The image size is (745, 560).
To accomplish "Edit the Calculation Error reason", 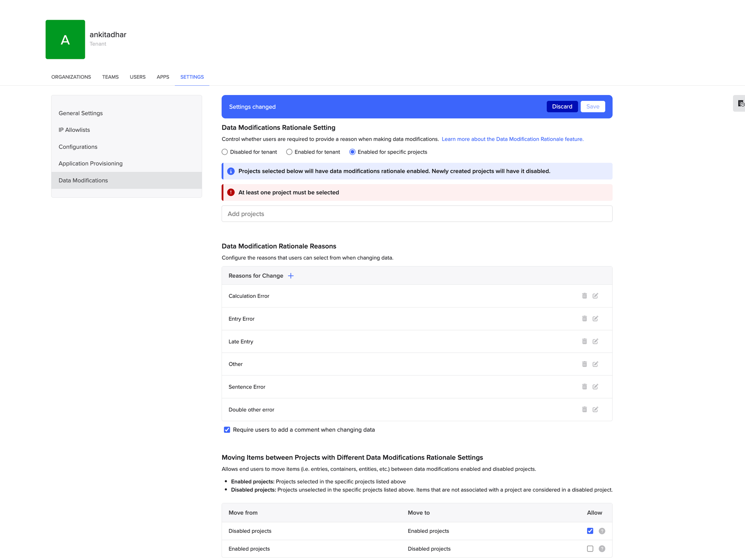I will [595, 296].
